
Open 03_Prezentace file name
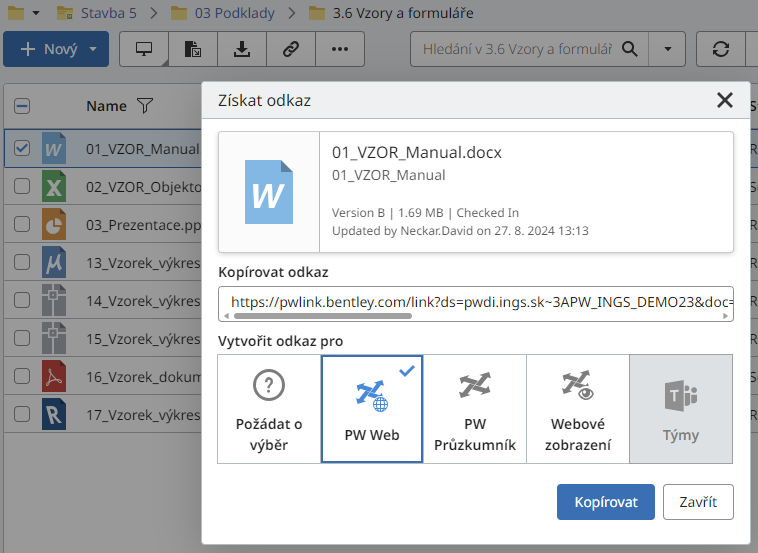(144, 225)
